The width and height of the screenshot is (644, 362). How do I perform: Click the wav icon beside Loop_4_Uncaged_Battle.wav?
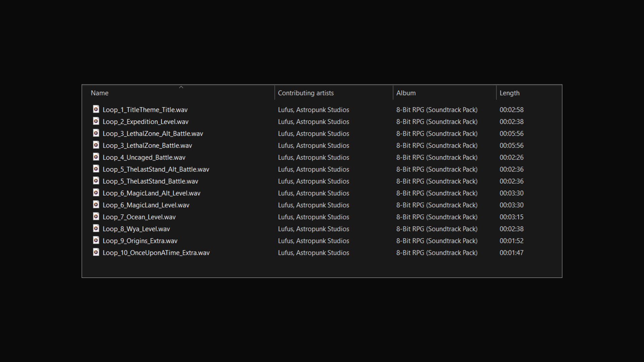[96, 157]
